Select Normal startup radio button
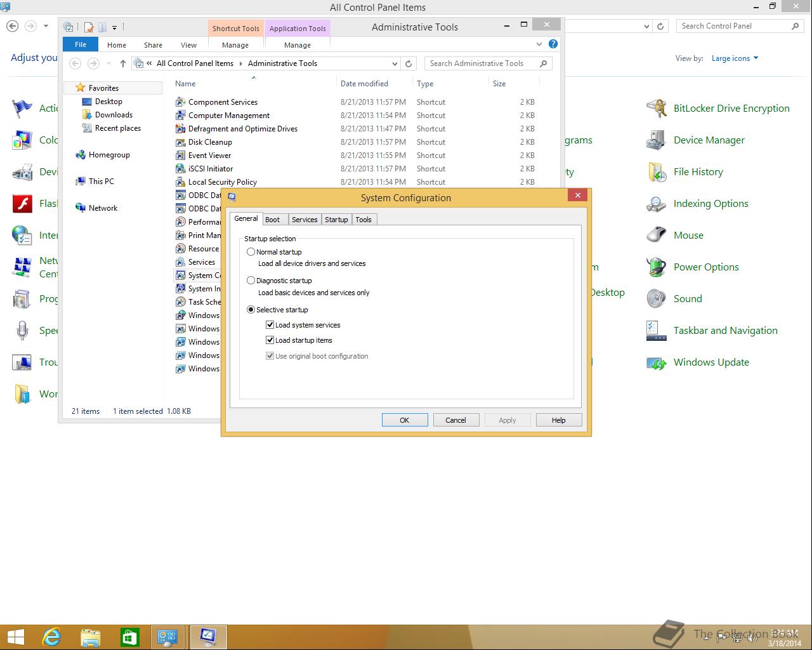Image resolution: width=812 pixels, height=650 pixels. pos(251,252)
